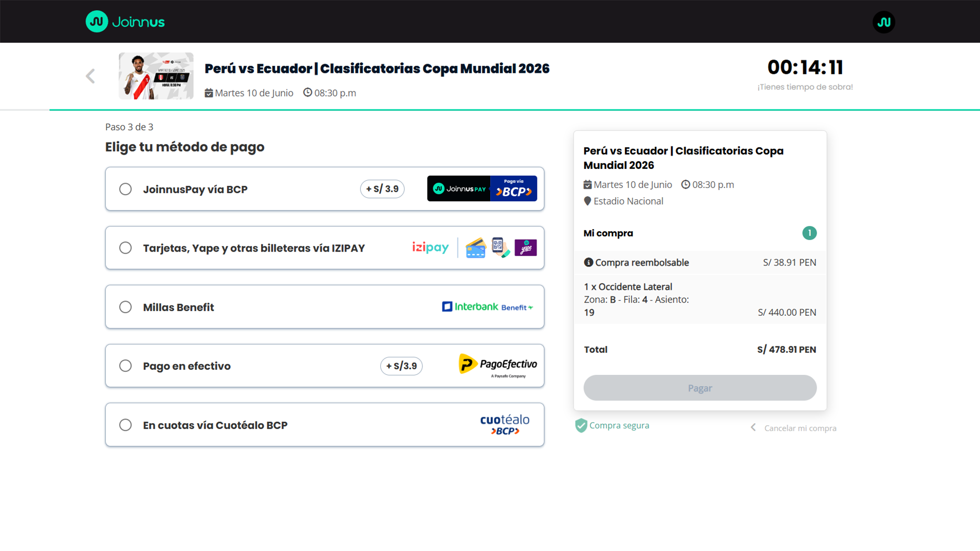Choose En cuotas vía Cuotéalo BCP option
The image size is (980, 551).
tap(125, 425)
